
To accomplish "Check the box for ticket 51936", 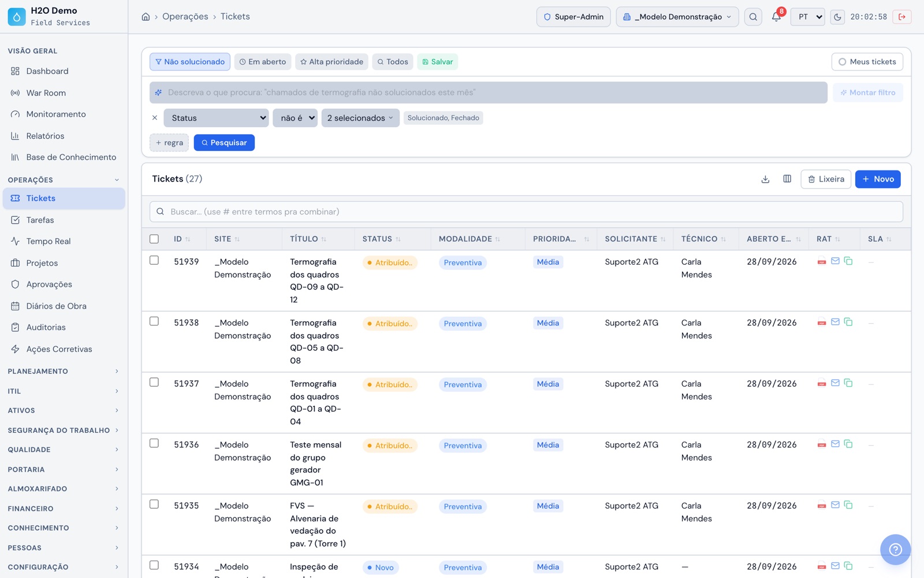I will (154, 443).
